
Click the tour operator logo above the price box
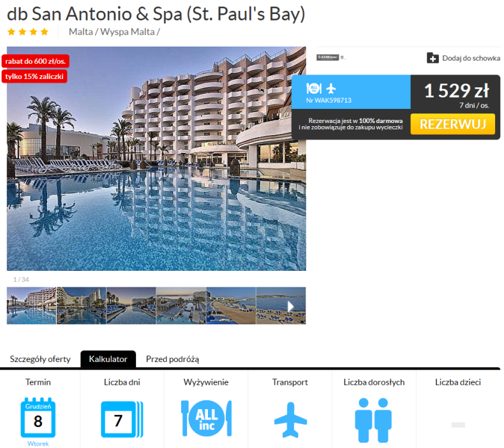click(x=327, y=57)
